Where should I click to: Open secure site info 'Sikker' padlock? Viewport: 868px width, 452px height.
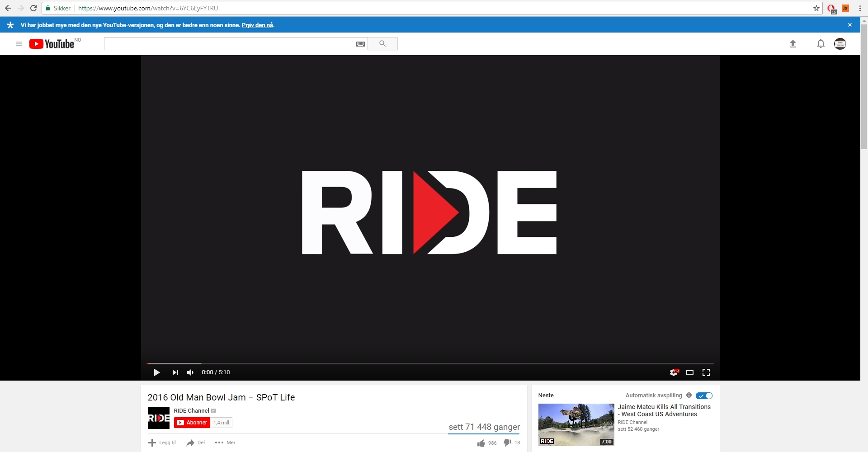(58, 8)
